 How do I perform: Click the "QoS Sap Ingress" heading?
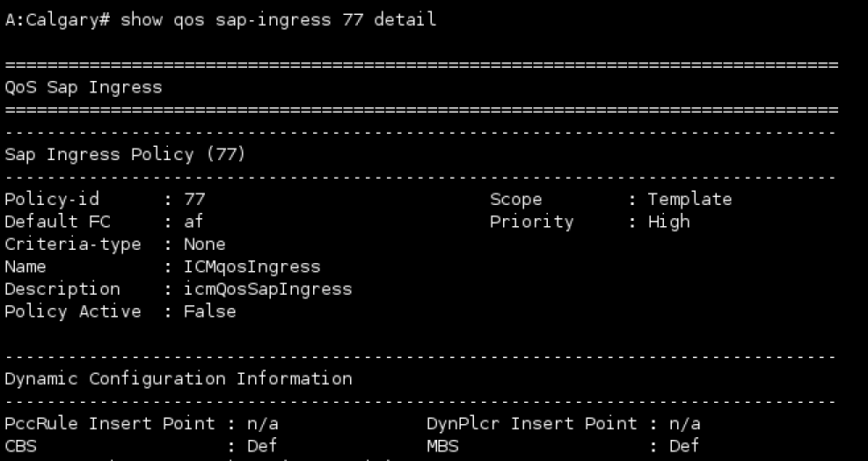point(83,86)
